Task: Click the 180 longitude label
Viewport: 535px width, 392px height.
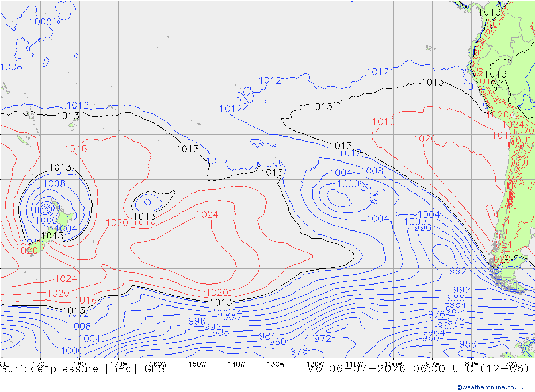Action: click(x=80, y=364)
